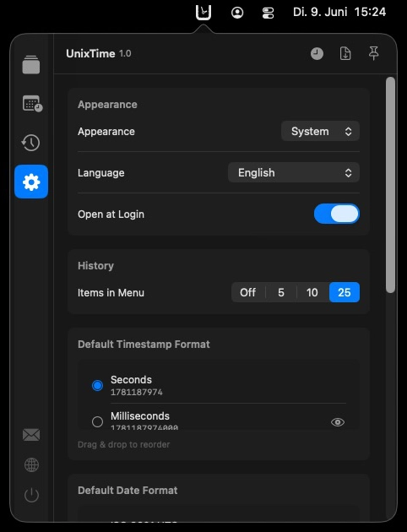Set Items in Menu to 5

point(281,292)
